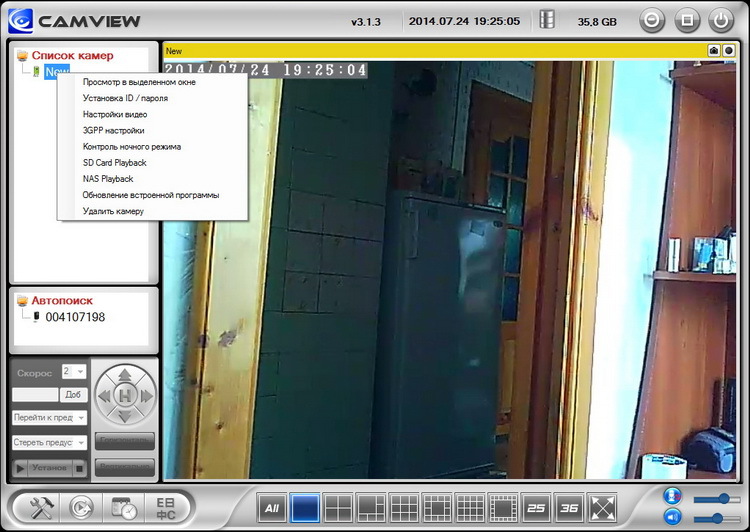This screenshot has width=750, height=532.
Task: Choose Обновление встроенной программы entry
Action: click(x=151, y=195)
